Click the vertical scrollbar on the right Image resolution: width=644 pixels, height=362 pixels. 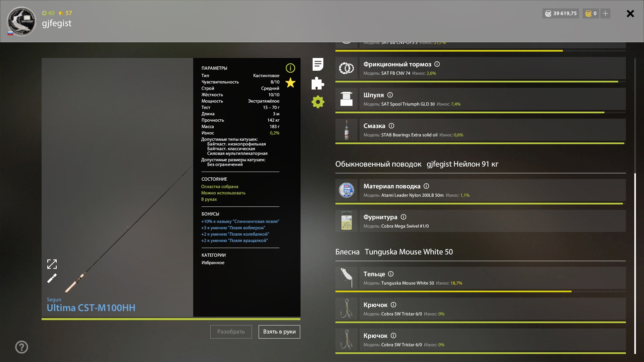[635, 263]
